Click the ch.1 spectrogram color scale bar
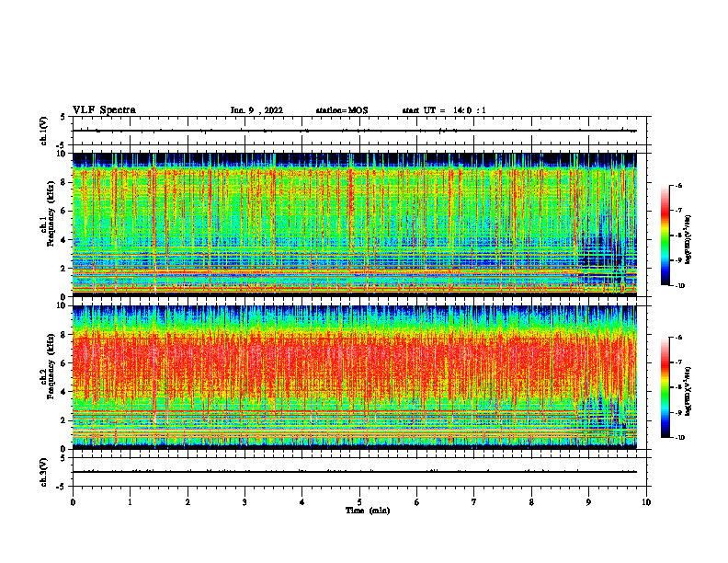 pyautogui.click(x=665, y=236)
